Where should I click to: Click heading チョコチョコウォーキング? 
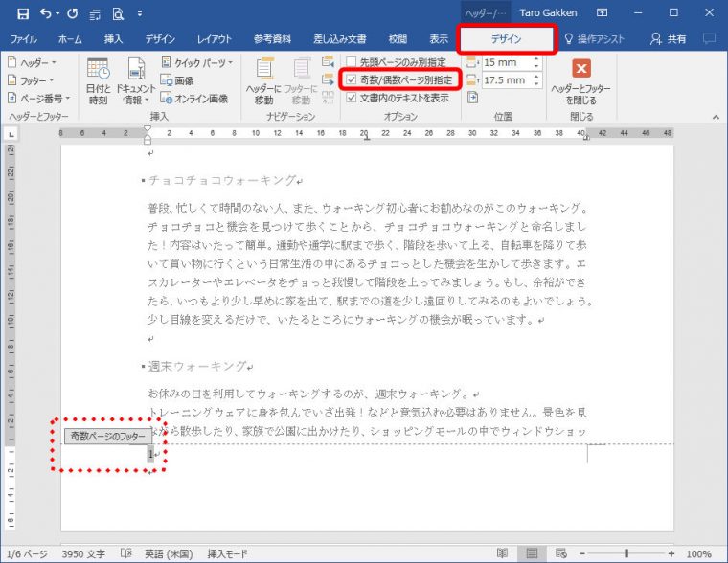[222, 180]
